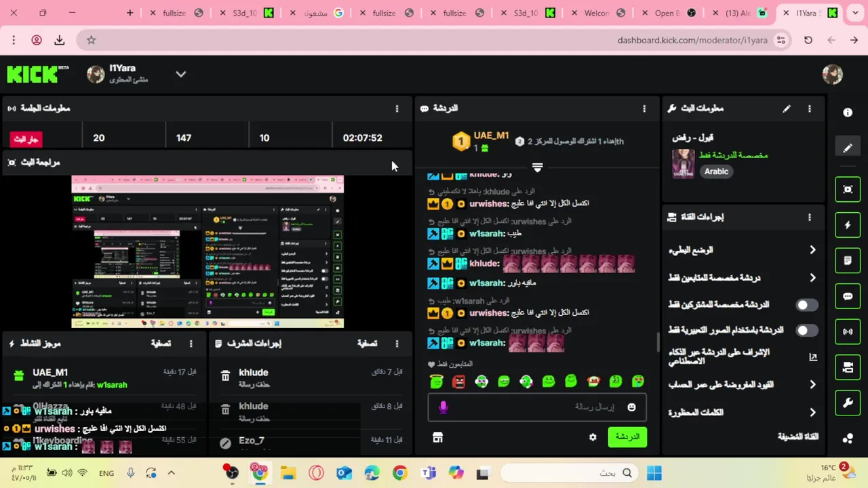
Task: Toggle broadcast signal icon in right sidebar
Action: pyautogui.click(x=848, y=331)
